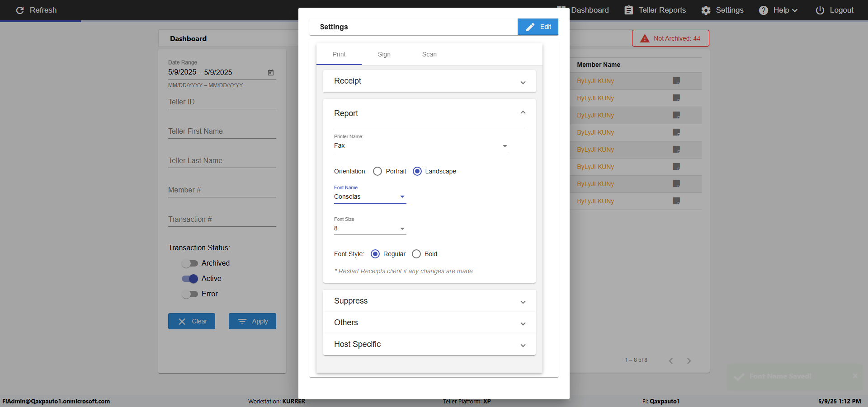Image resolution: width=868 pixels, height=407 pixels.
Task: Open Teller Reports from top navigation
Action: pos(655,10)
